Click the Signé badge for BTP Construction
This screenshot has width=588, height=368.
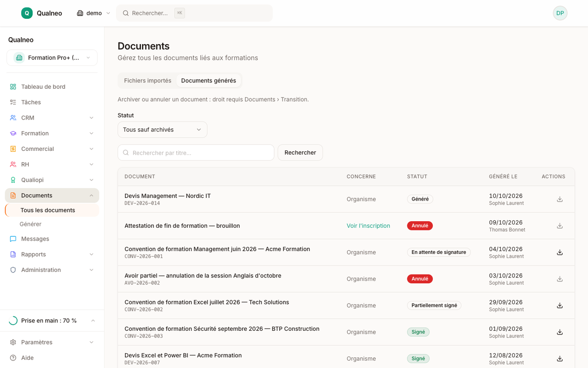point(418,332)
